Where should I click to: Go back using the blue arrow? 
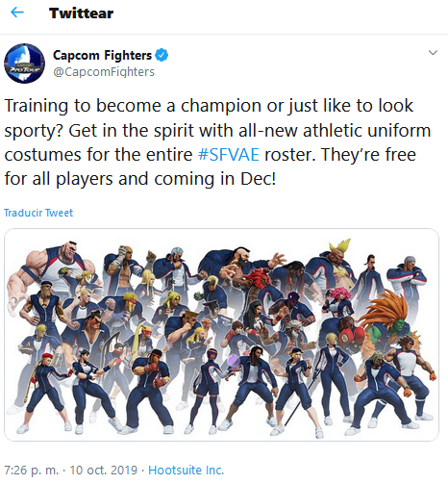coord(17,13)
